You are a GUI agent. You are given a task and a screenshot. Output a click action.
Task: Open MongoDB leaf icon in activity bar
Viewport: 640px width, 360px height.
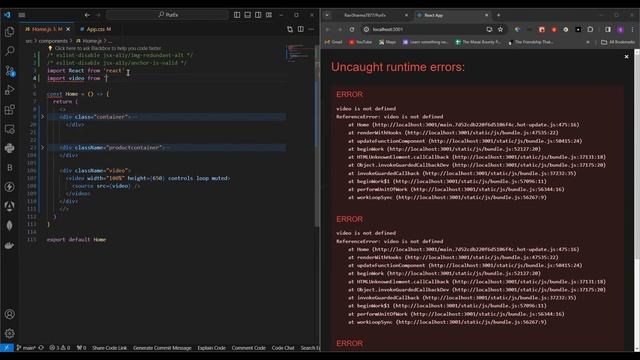(x=9, y=226)
